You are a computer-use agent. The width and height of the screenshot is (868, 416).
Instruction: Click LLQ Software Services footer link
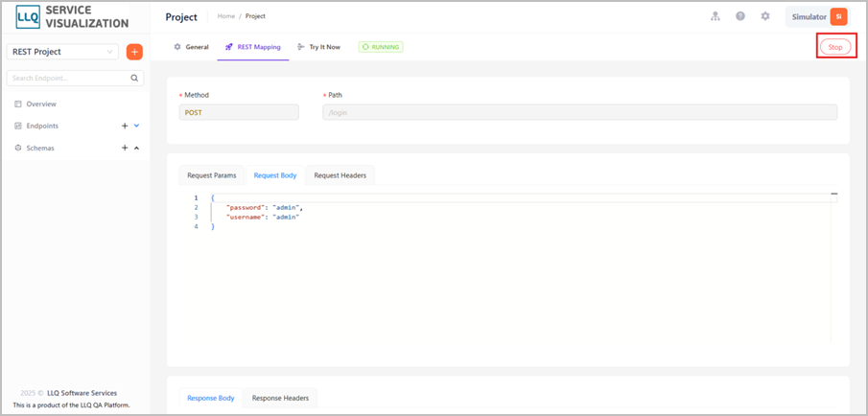pyautogui.click(x=82, y=393)
